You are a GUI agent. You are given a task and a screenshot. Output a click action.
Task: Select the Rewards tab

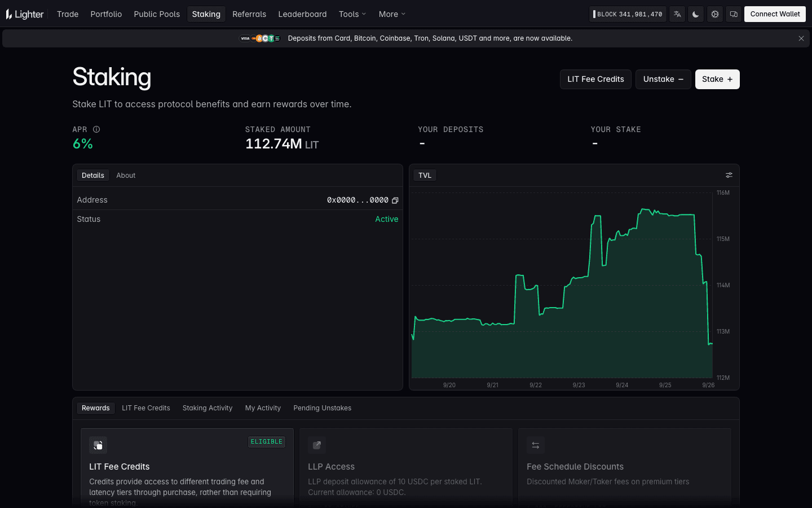pos(96,408)
